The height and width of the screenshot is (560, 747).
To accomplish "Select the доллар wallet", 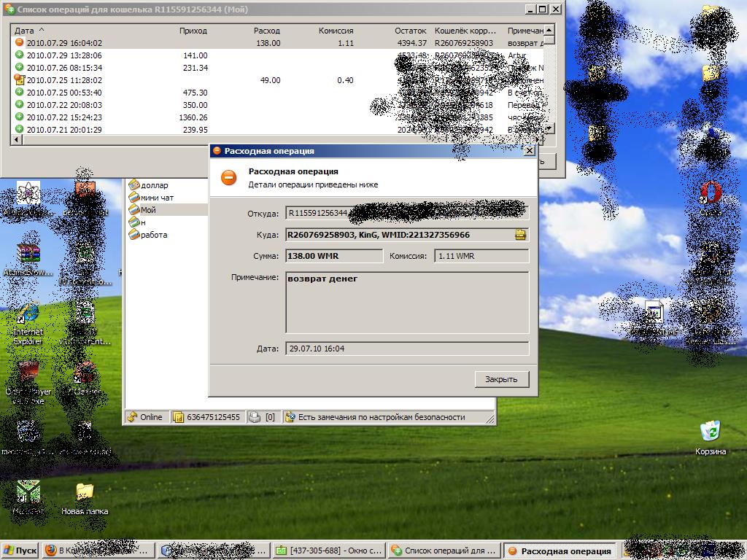I will click(155, 185).
